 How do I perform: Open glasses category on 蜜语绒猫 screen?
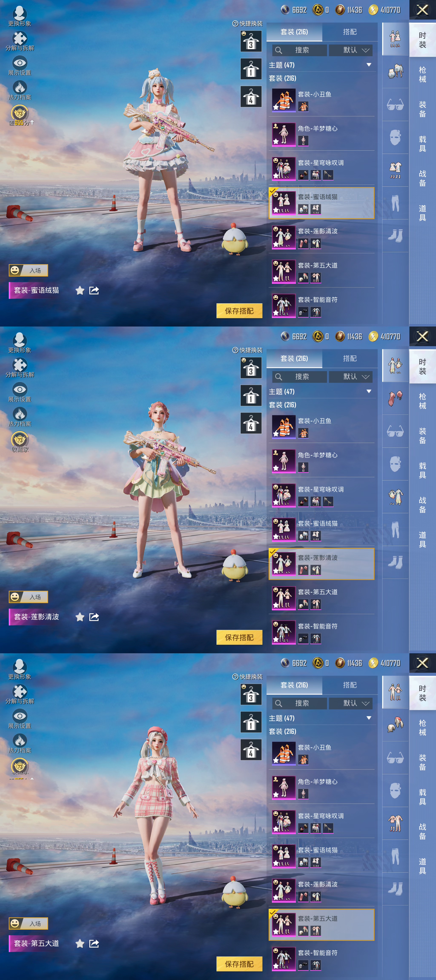click(395, 105)
